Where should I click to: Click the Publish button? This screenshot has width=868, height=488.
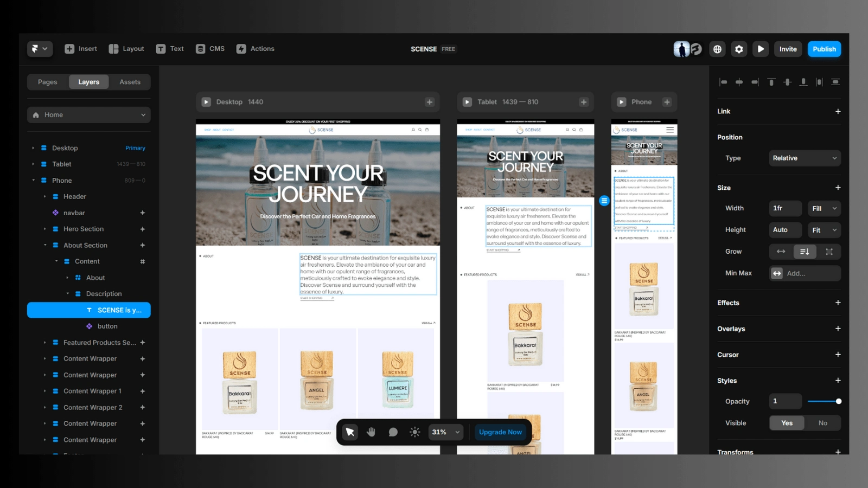click(x=824, y=49)
